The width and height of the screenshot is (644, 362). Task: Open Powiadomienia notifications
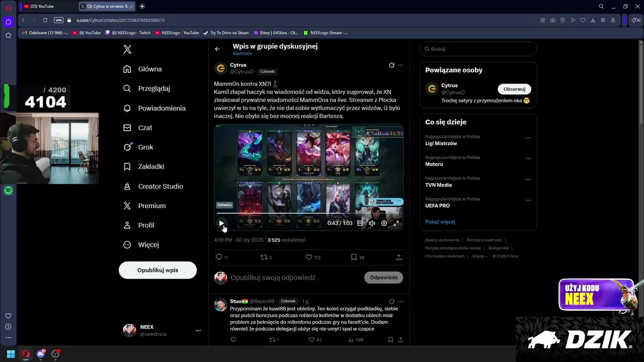[154, 108]
